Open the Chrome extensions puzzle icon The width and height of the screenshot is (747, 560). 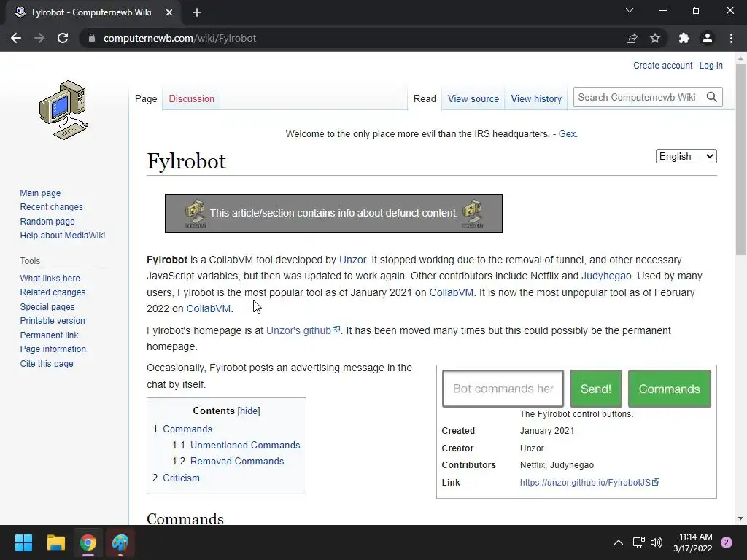click(684, 38)
